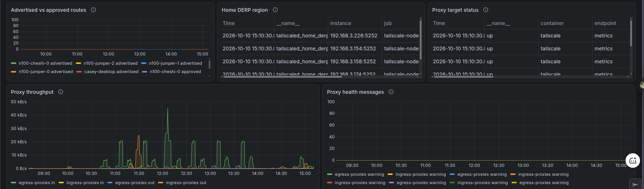Click the Proxy target status vertical scrollbar
This screenshot has height=189, width=644.
[x=631, y=33]
